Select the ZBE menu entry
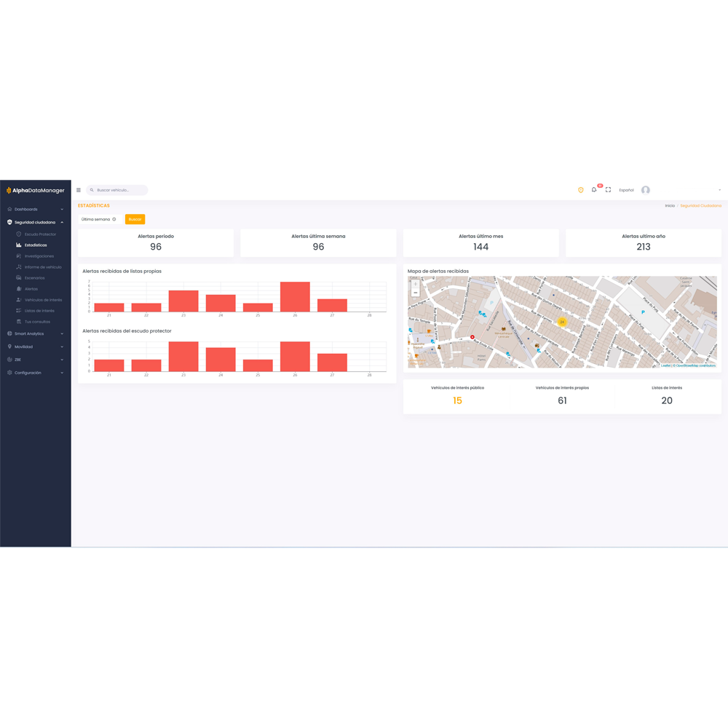This screenshot has width=728, height=728. pos(20,359)
